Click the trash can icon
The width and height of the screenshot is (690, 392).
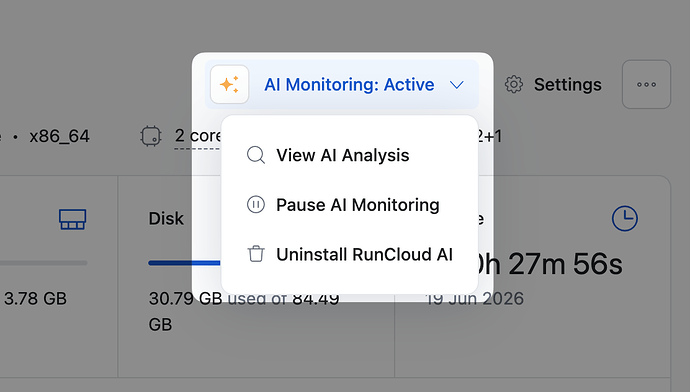(x=256, y=254)
